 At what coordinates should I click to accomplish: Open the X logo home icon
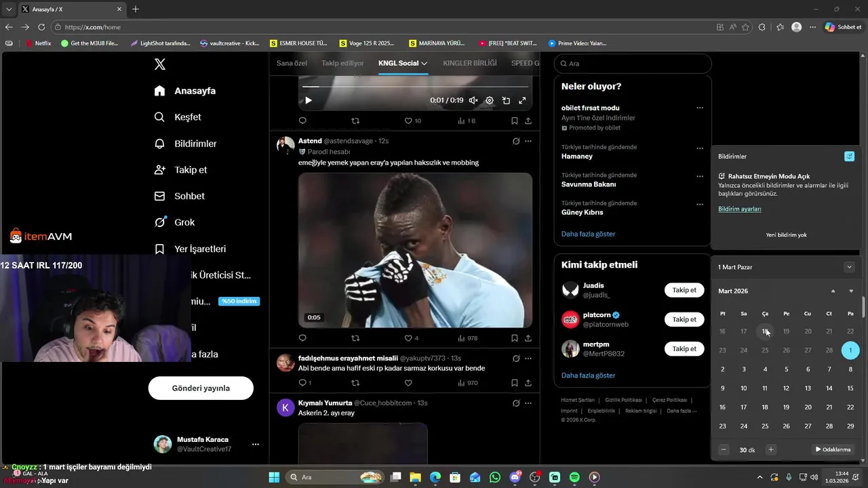[159, 64]
